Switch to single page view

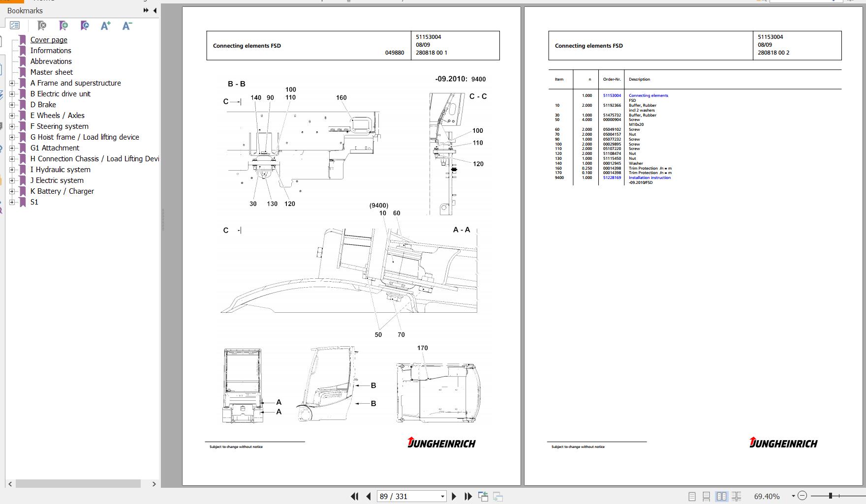click(692, 497)
